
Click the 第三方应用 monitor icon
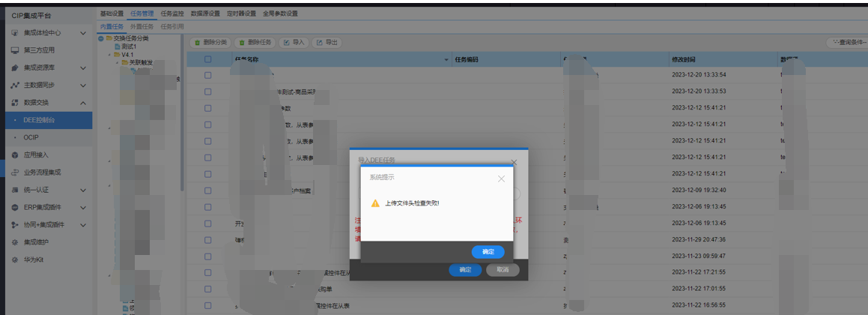[15, 50]
